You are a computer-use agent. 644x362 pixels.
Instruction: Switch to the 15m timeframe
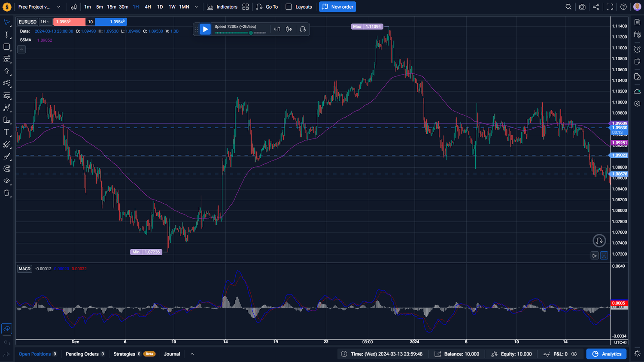(x=112, y=7)
